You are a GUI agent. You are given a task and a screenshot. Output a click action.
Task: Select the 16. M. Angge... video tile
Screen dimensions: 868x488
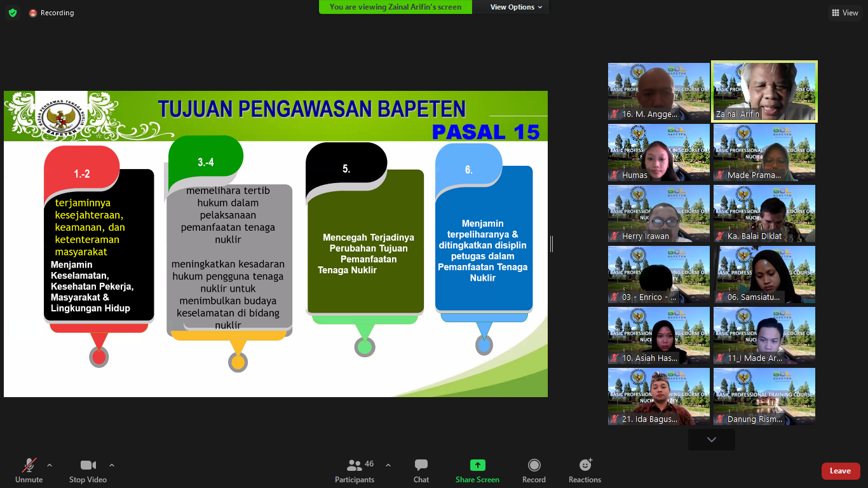[x=659, y=91]
